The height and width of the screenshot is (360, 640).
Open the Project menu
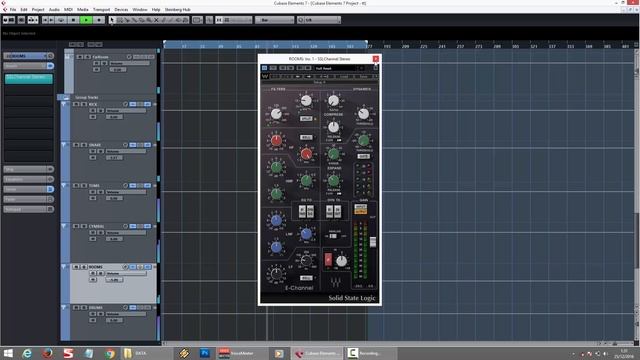click(x=38, y=9)
